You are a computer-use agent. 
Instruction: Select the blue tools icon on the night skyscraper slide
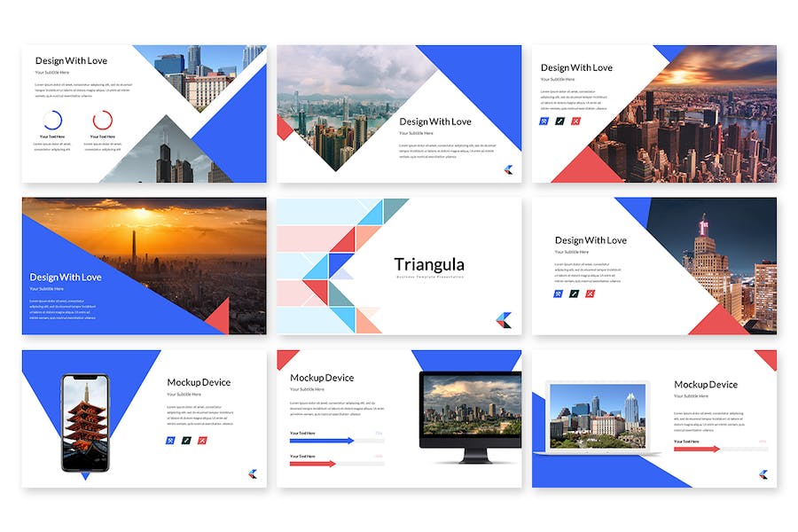coord(559,293)
